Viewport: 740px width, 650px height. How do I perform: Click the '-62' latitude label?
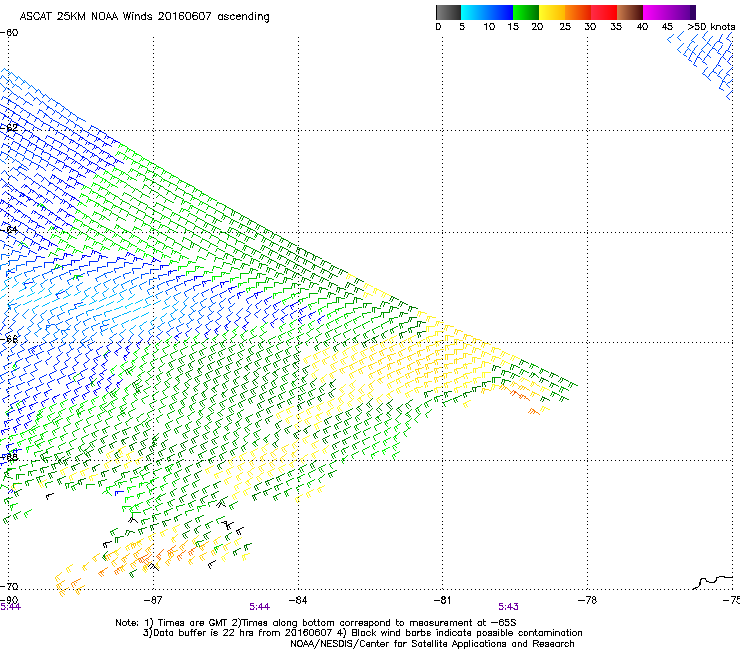coord(9,128)
